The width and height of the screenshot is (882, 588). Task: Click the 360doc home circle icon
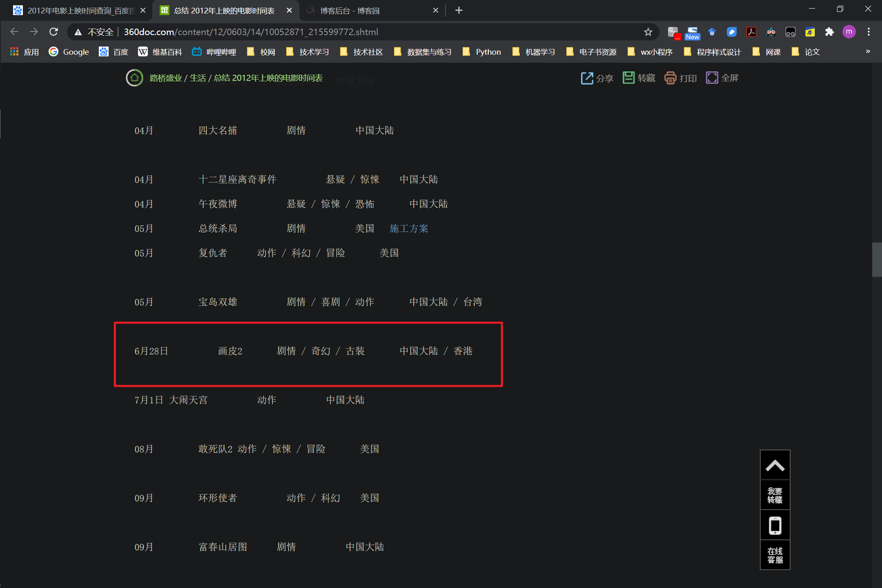(x=134, y=78)
